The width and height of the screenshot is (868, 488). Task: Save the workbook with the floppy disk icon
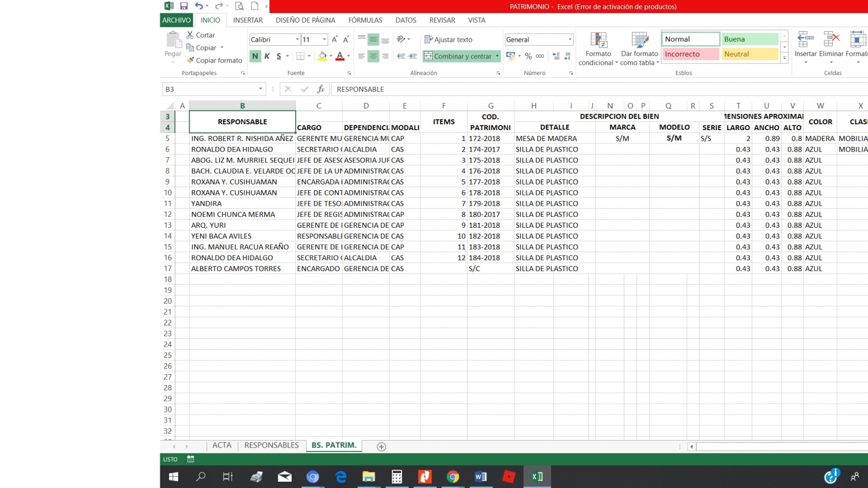(184, 6)
